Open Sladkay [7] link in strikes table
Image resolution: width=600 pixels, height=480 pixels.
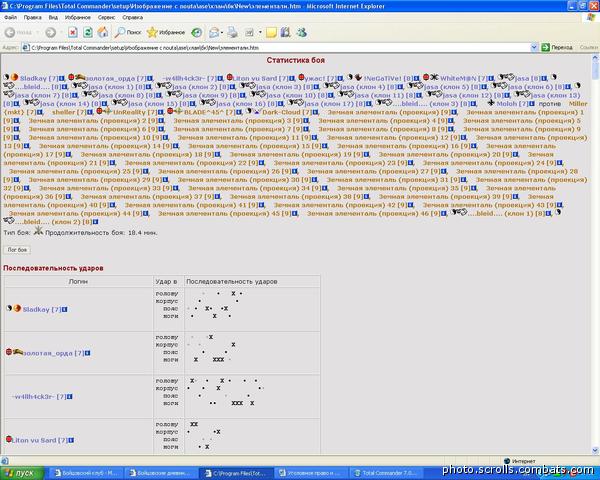coord(41,309)
